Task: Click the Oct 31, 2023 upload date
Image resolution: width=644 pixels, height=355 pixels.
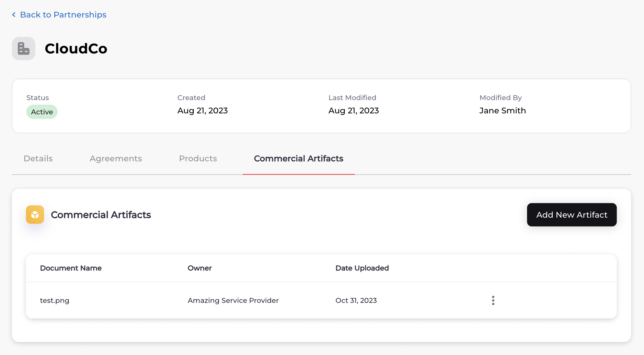Action: coord(356,300)
